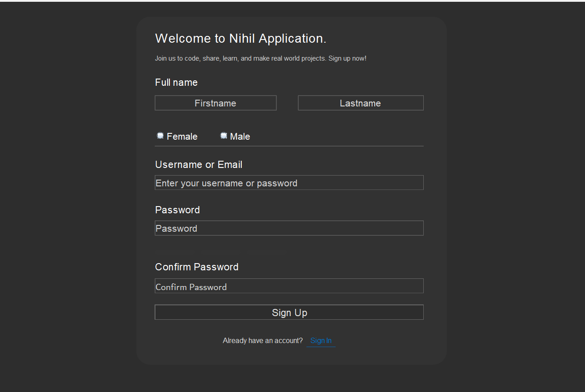Click the 'Full name' field label
The width and height of the screenshot is (585, 392).
click(x=176, y=83)
